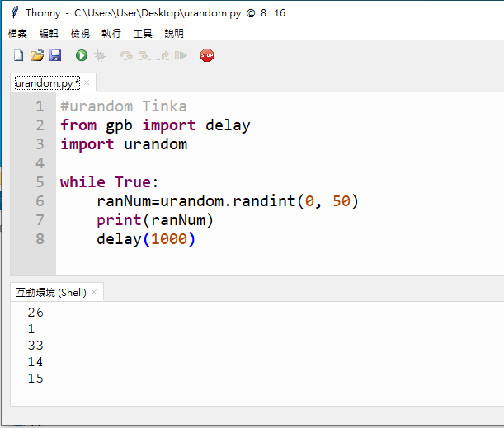Image resolution: width=504 pixels, height=428 pixels.
Task: Close the urandom.py tab
Action: coord(87,82)
